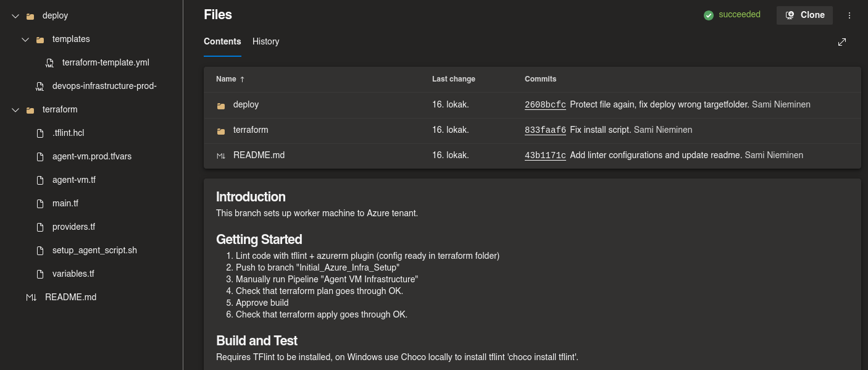Click the folder icon on the terraform row

220,130
